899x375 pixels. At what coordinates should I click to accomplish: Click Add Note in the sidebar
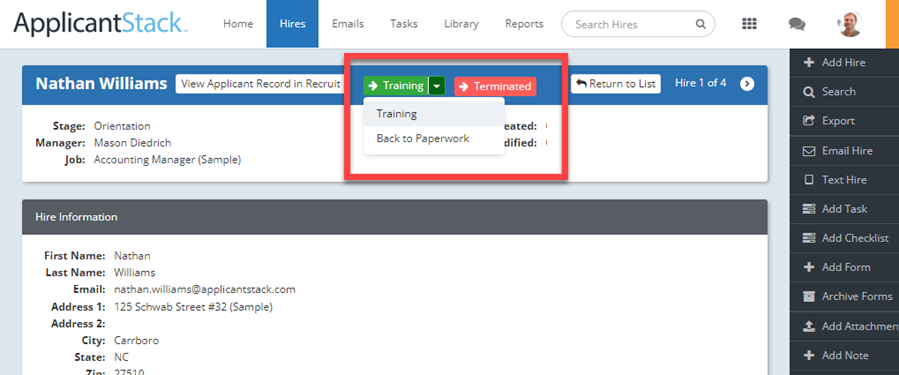(844, 356)
